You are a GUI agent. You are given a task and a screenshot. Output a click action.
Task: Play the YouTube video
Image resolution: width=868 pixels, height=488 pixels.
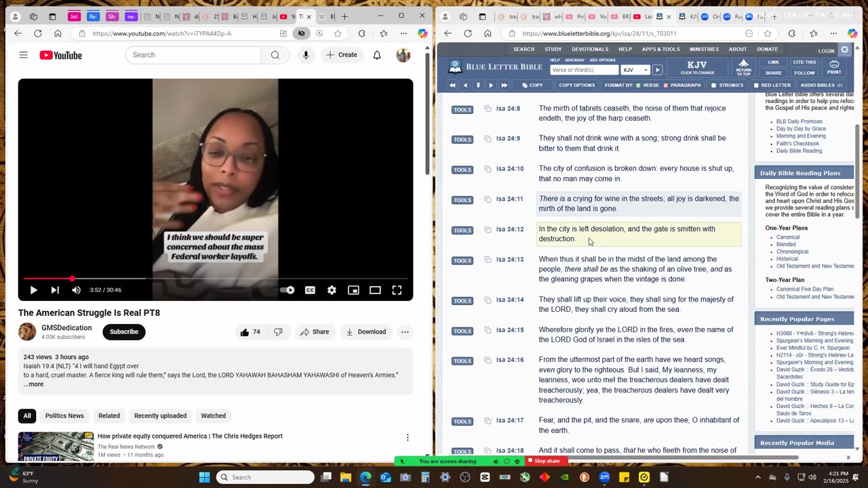click(x=33, y=290)
